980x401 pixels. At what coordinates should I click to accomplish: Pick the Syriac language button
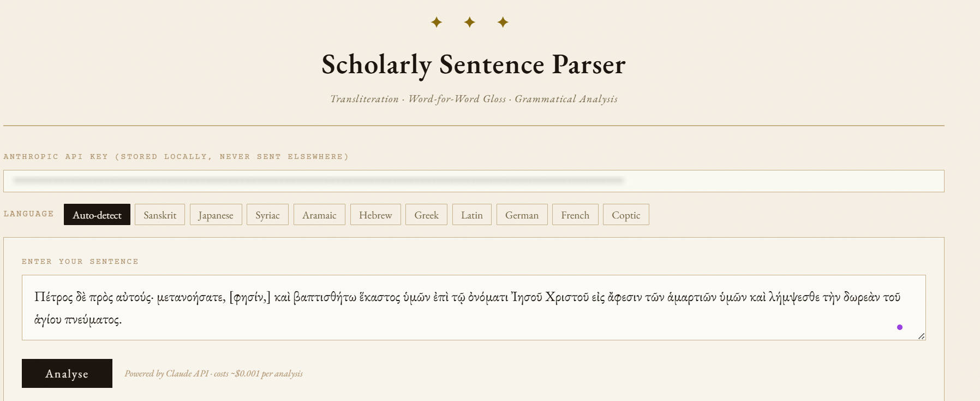(x=267, y=215)
